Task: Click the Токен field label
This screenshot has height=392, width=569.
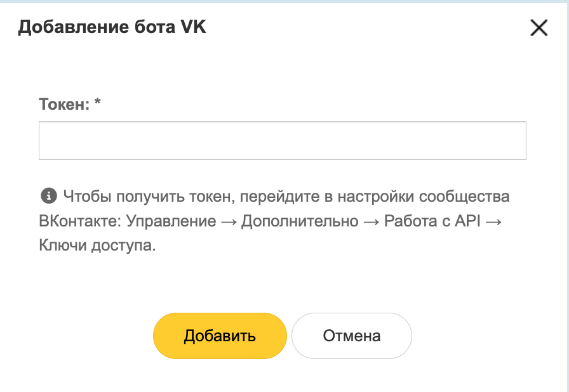Action: coord(64,105)
